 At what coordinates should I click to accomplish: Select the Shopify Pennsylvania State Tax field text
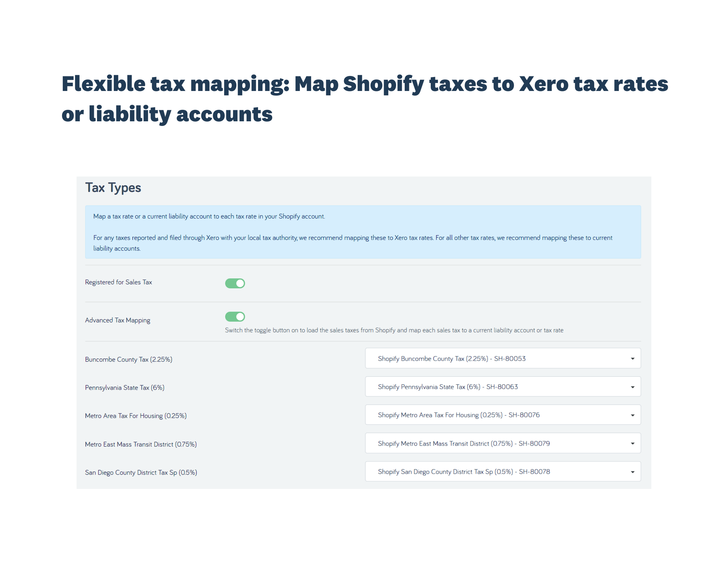click(x=448, y=386)
